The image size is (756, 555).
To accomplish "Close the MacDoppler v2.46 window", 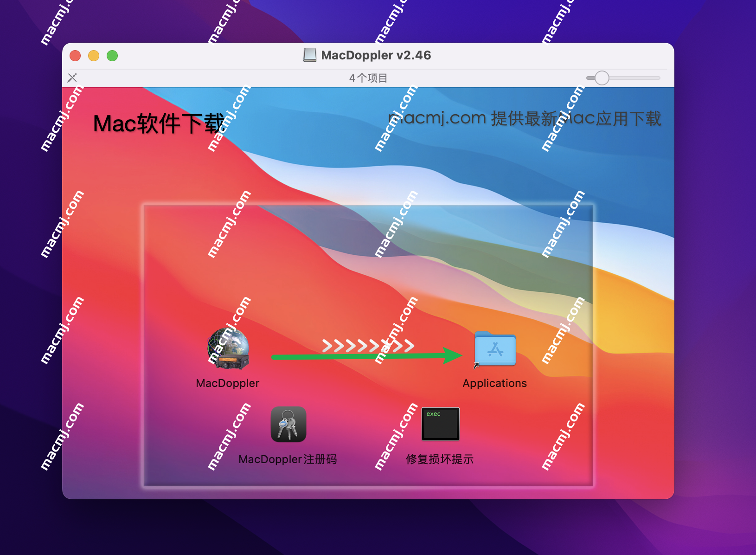I will [x=75, y=56].
